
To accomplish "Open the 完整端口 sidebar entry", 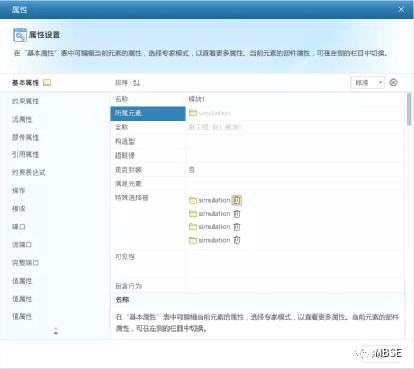I will 25,263.
